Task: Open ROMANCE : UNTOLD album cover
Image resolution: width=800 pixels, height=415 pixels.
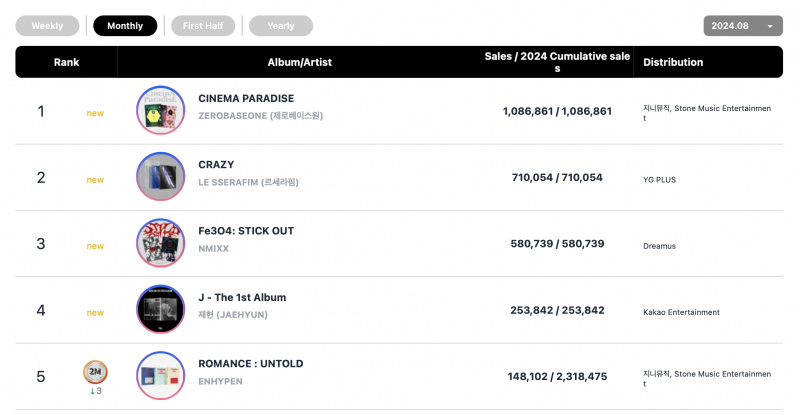Action: [161, 376]
